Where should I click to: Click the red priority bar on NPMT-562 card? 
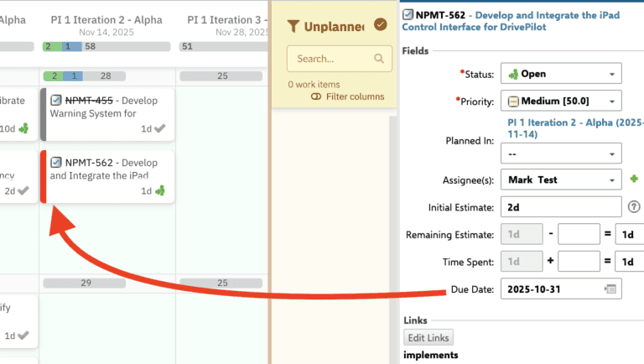click(x=43, y=176)
